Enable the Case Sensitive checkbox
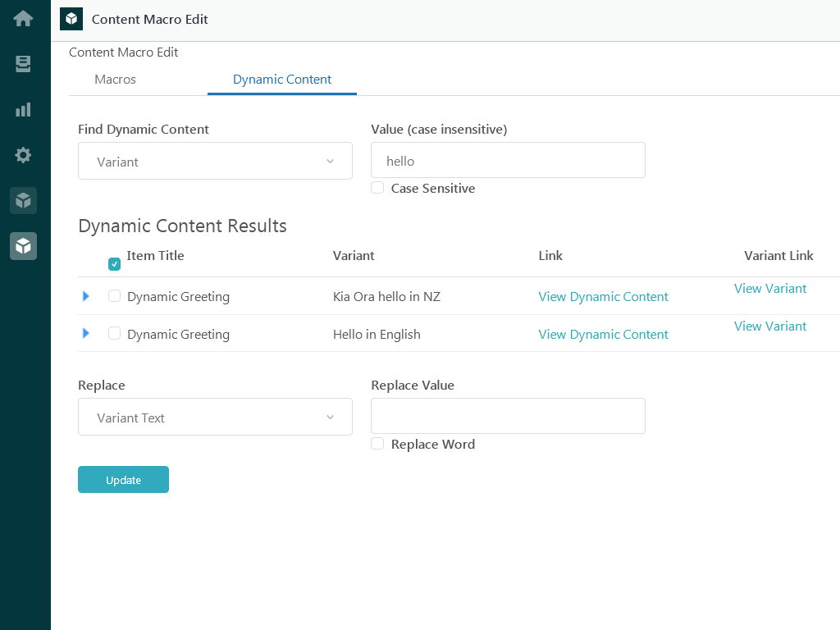The image size is (840, 630). tap(377, 187)
